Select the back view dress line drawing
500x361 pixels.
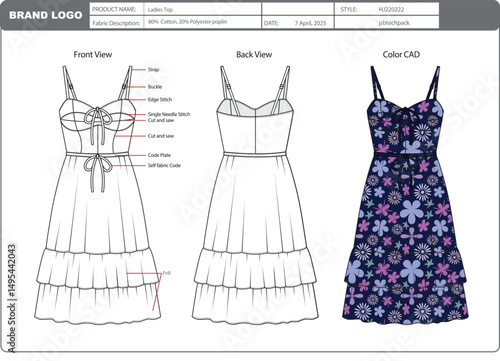coord(255,195)
